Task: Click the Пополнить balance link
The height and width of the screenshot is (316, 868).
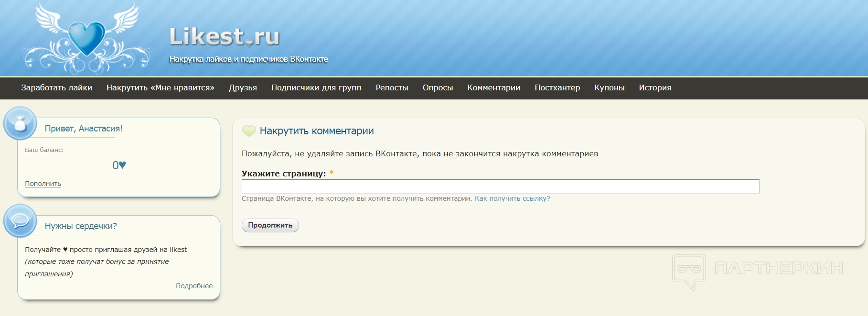Action: point(43,184)
